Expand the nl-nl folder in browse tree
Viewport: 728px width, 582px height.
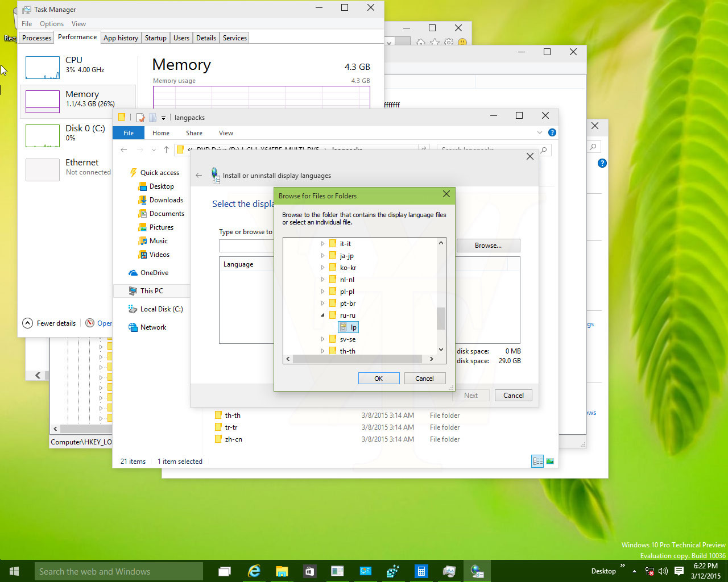point(322,280)
